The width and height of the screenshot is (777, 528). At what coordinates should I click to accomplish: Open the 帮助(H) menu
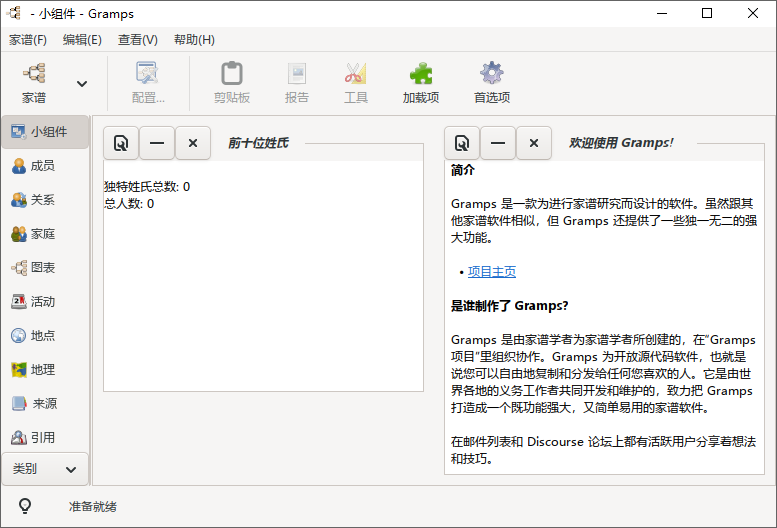pyautogui.click(x=194, y=40)
